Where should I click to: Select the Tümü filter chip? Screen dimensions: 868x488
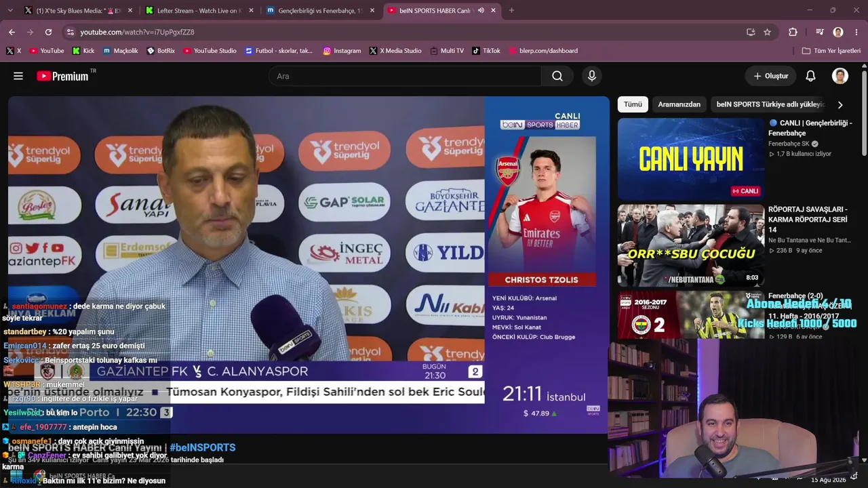[x=633, y=104]
